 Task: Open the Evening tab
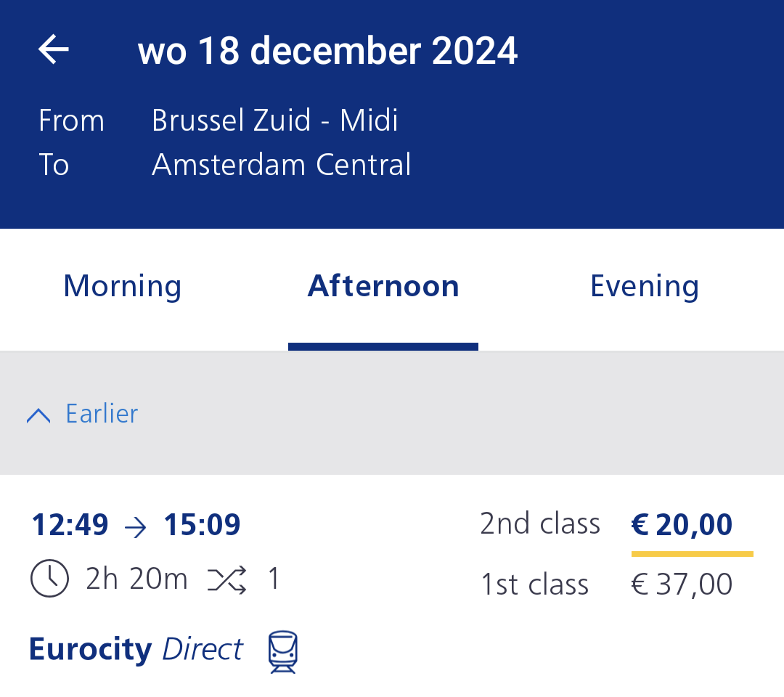[x=645, y=286]
